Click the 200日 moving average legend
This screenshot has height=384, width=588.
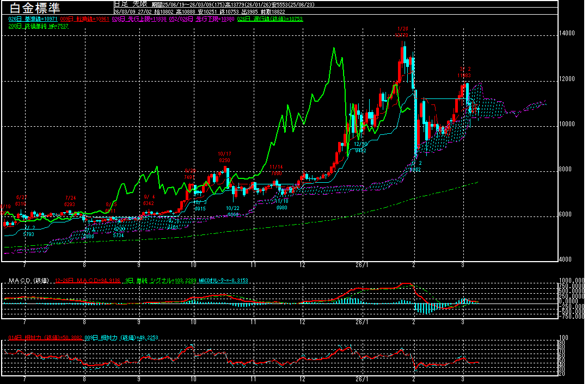pos(38,26)
